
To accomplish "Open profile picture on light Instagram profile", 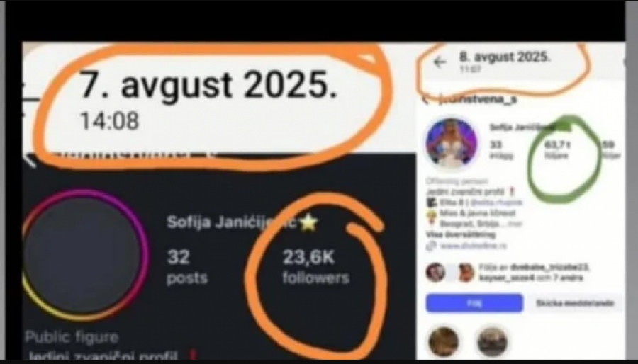I will 452,143.
